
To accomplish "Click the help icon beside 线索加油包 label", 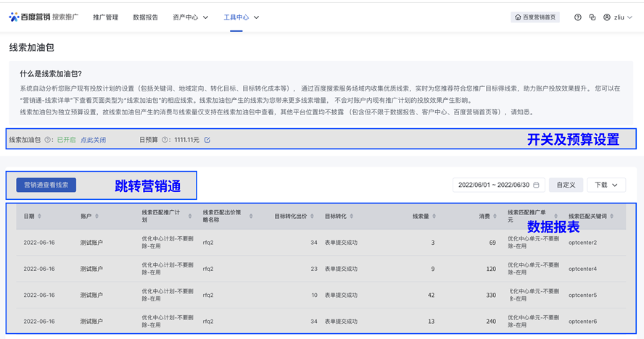I will (48, 140).
